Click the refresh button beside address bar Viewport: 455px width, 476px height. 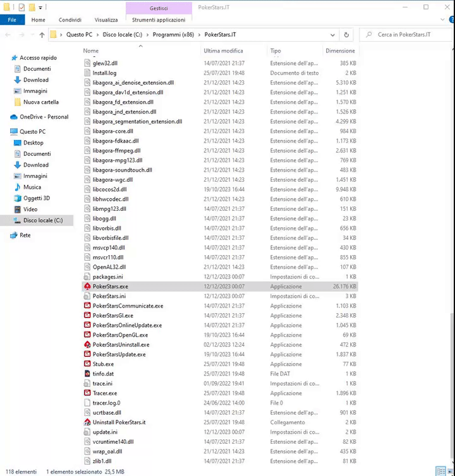point(346,35)
